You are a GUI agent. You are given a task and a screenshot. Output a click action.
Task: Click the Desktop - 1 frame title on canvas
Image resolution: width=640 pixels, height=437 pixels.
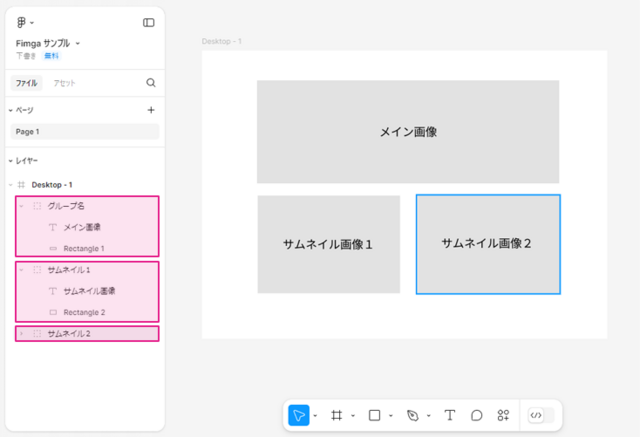tap(222, 41)
